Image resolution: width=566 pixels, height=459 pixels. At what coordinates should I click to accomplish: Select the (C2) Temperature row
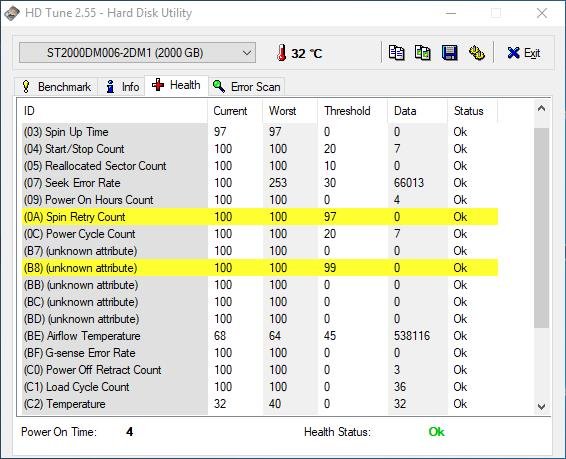260,403
